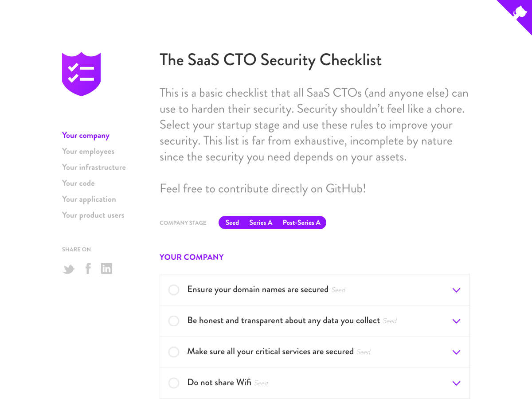Expand details for 'Ensure your domain names are secured'

click(x=456, y=290)
